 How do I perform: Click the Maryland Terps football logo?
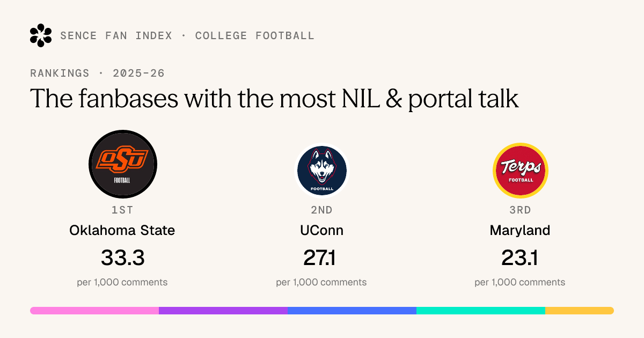[x=520, y=171]
